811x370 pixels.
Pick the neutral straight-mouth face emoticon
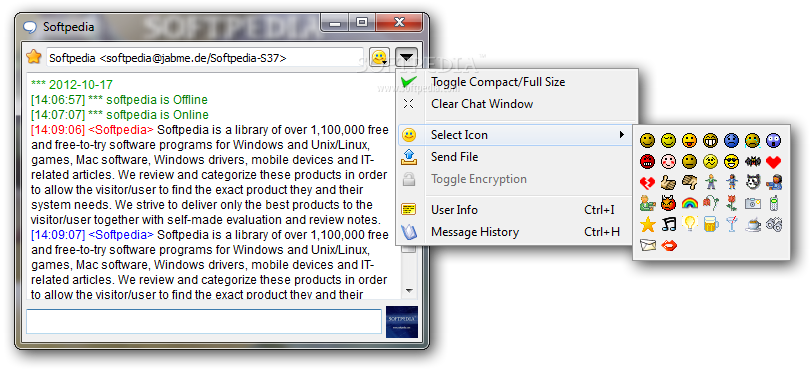(x=689, y=161)
